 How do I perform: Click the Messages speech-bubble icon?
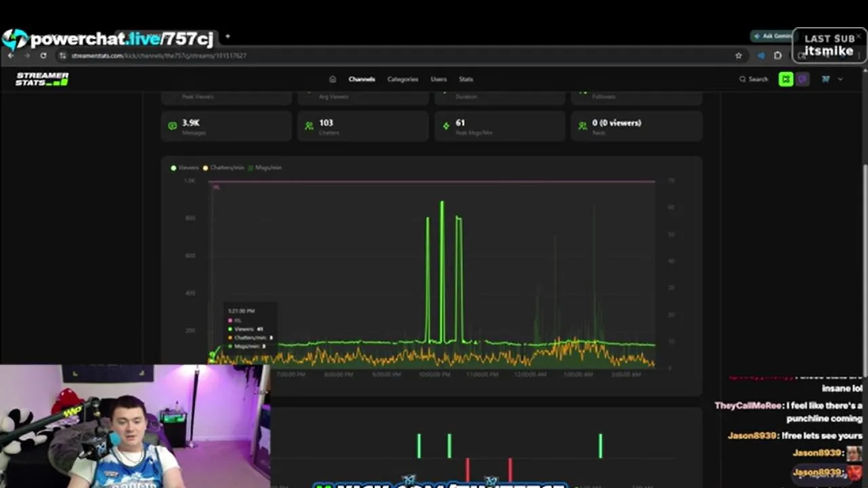172,125
